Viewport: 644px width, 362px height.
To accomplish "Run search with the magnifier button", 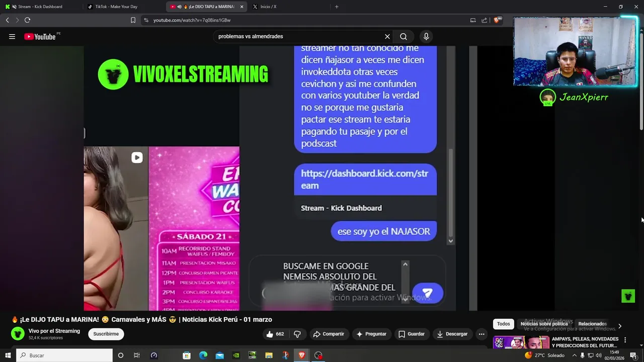I will pyautogui.click(x=404, y=37).
